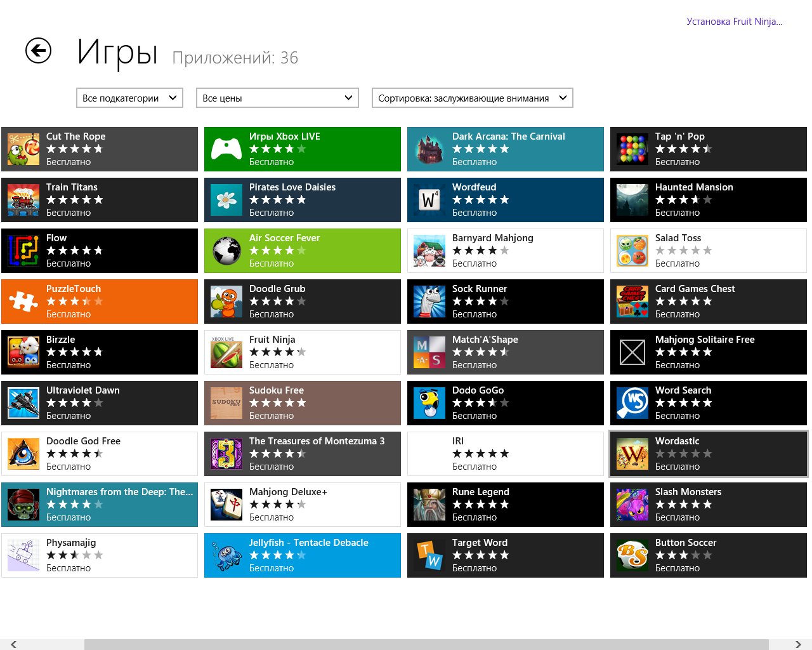The image size is (812, 650).
Task: Open the Match'A'Shape icon
Action: pos(429,352)
